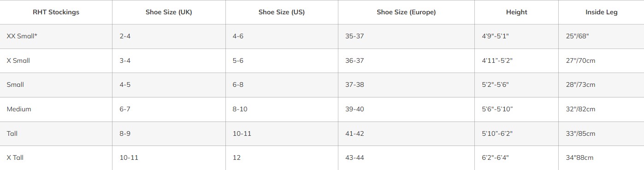Click the 8-10 US shoe size cell

[240, 109]
